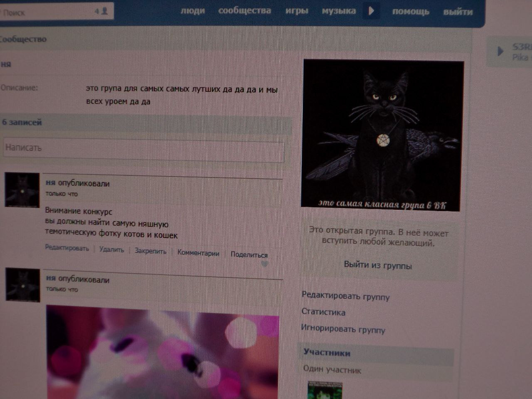This screenshot has height=399, width=532.
Task: Play the S3R Pika track in sidebar
Action: [500, 52]
